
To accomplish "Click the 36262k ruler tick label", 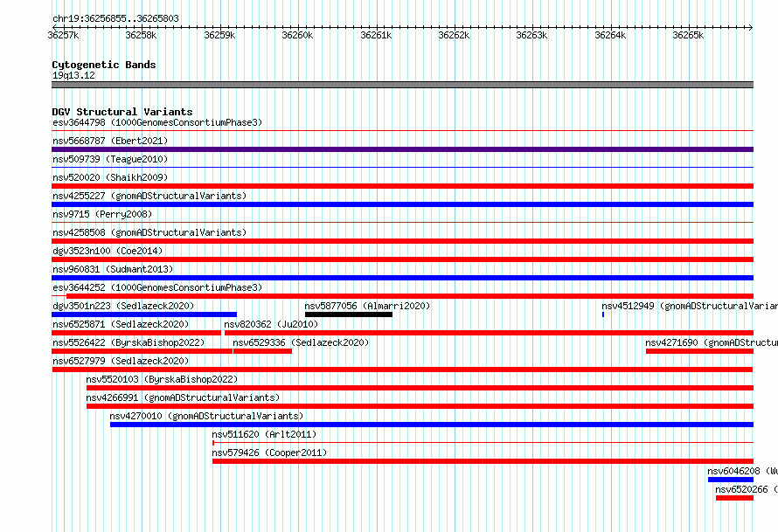I will 454,35.
